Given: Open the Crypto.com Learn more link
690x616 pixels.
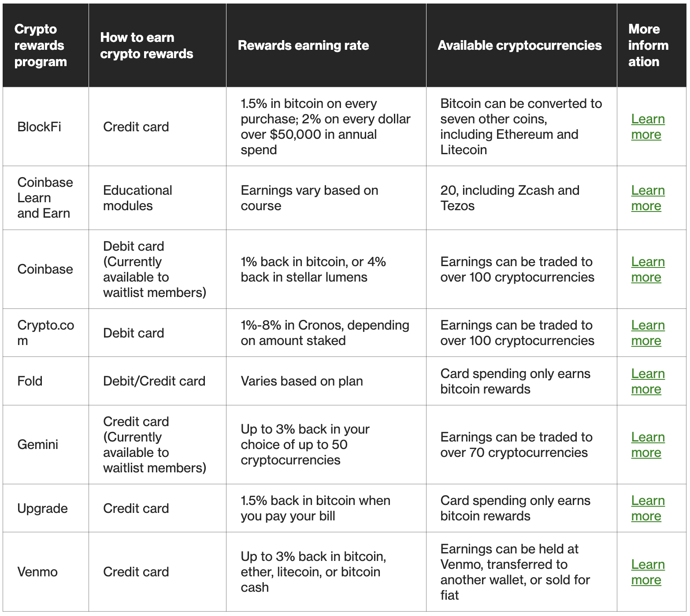Looking at the screenshot, I should coord(648,333).
